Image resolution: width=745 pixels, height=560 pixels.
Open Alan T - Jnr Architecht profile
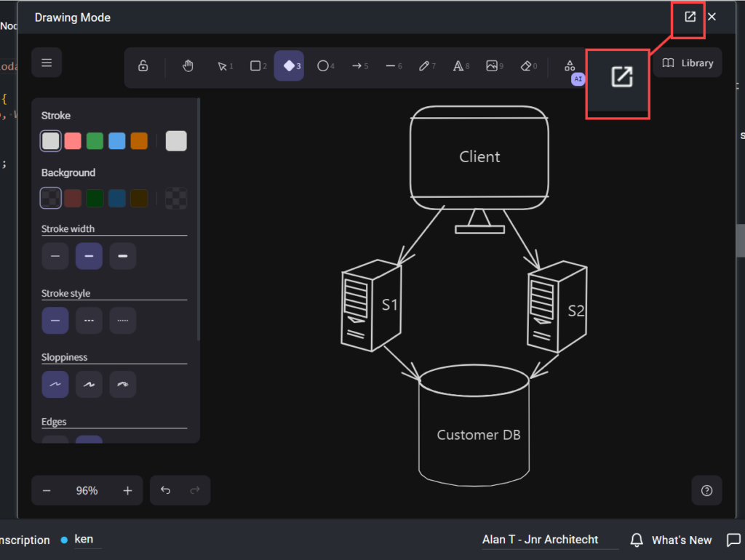pyautogui.click(x=539, y=540)
